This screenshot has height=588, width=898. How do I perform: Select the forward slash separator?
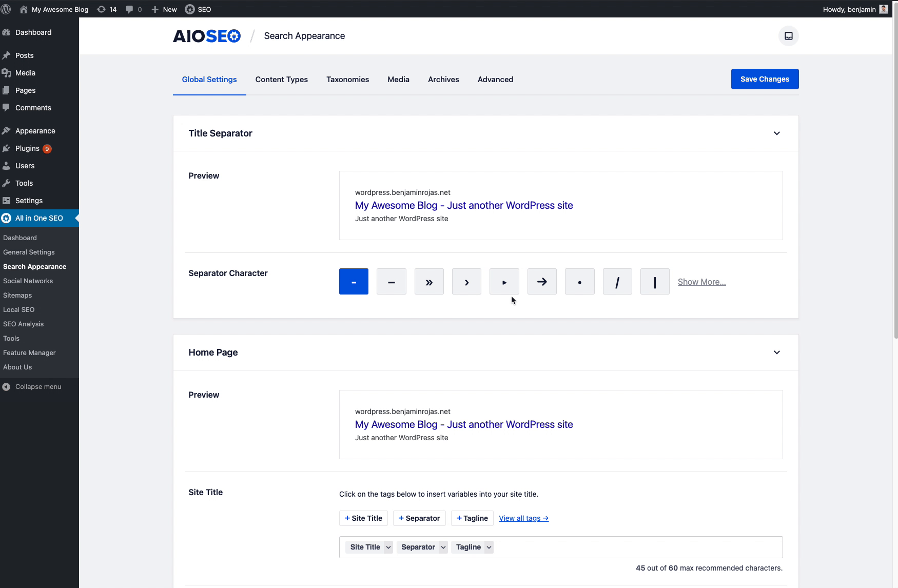[x=617, y=282]
